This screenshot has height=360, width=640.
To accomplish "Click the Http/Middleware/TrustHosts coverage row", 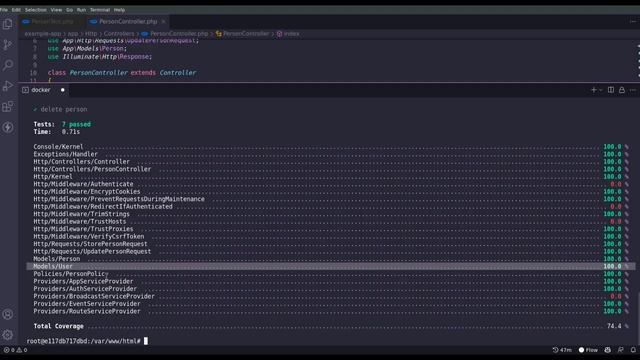I will pos(331,221).
